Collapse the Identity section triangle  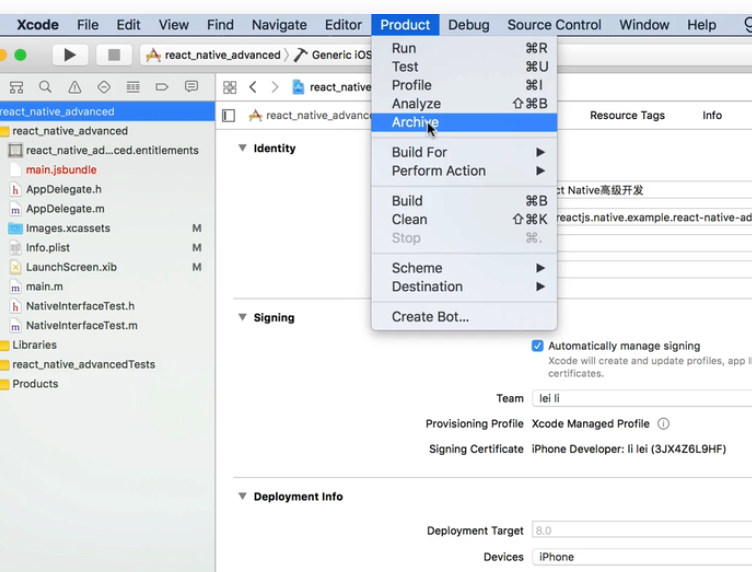coord(243,148)
